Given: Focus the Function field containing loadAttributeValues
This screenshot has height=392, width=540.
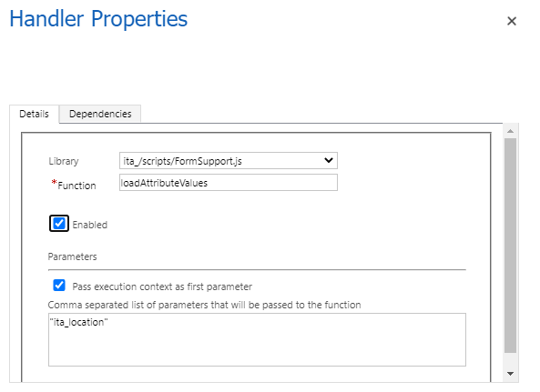Looking at the screenshot, I should (x=229, y=183).
